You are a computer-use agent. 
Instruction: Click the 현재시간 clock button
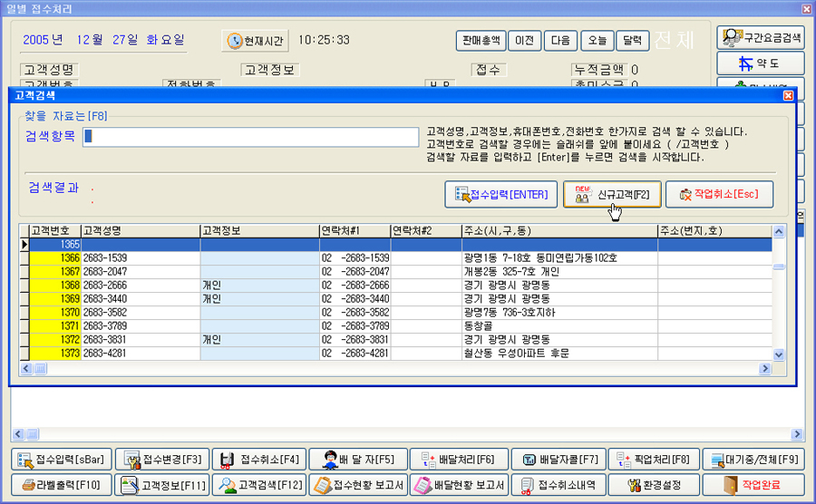pyautogui.click(x=255, y=41)
